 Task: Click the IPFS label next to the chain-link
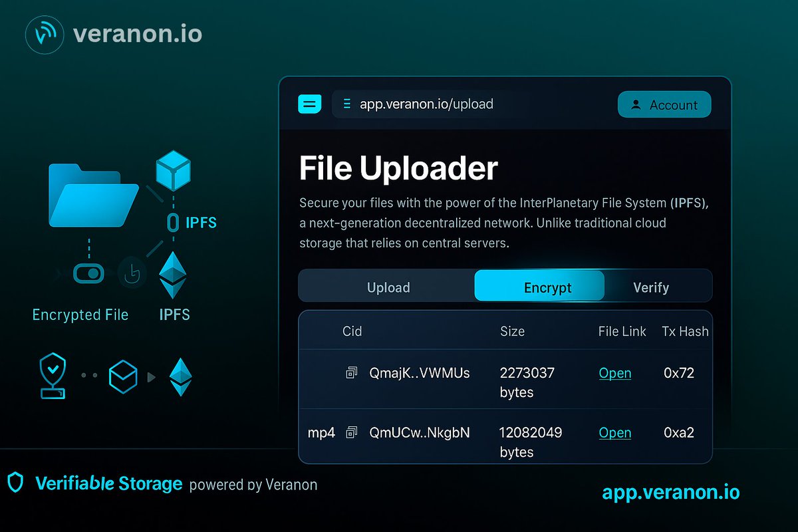[201, 222]
